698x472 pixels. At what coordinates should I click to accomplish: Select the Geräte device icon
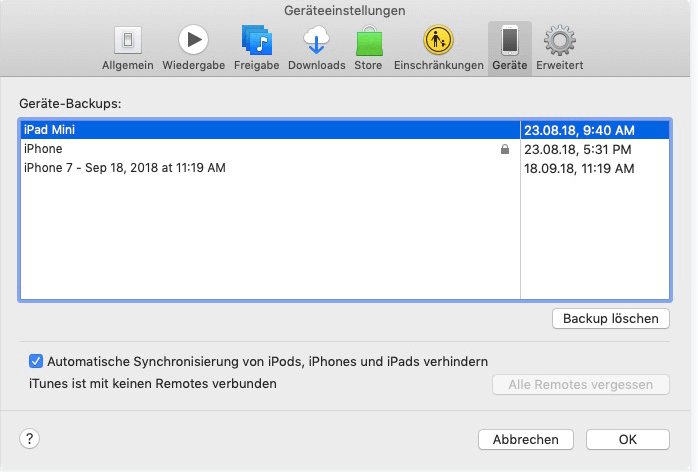click(x=509, y=41)
